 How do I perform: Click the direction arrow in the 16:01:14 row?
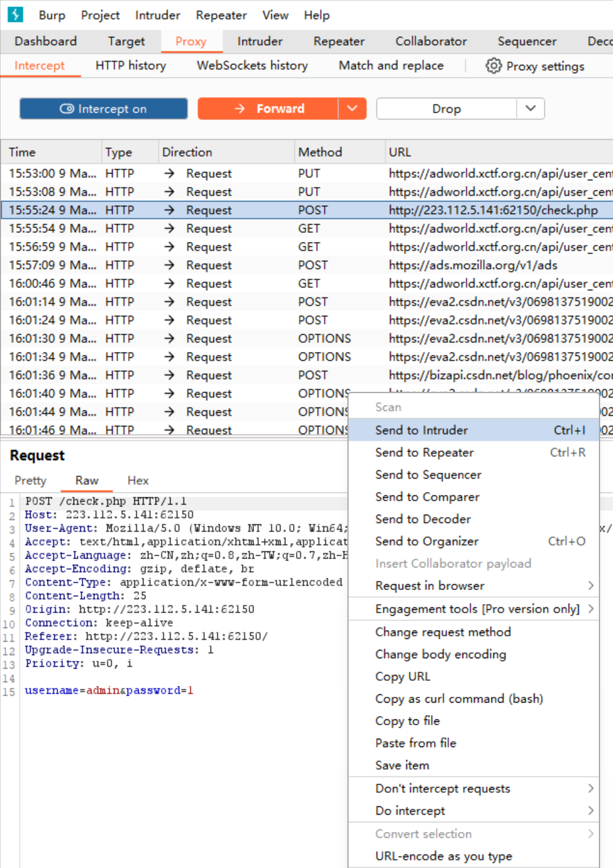tap(169, 302)
